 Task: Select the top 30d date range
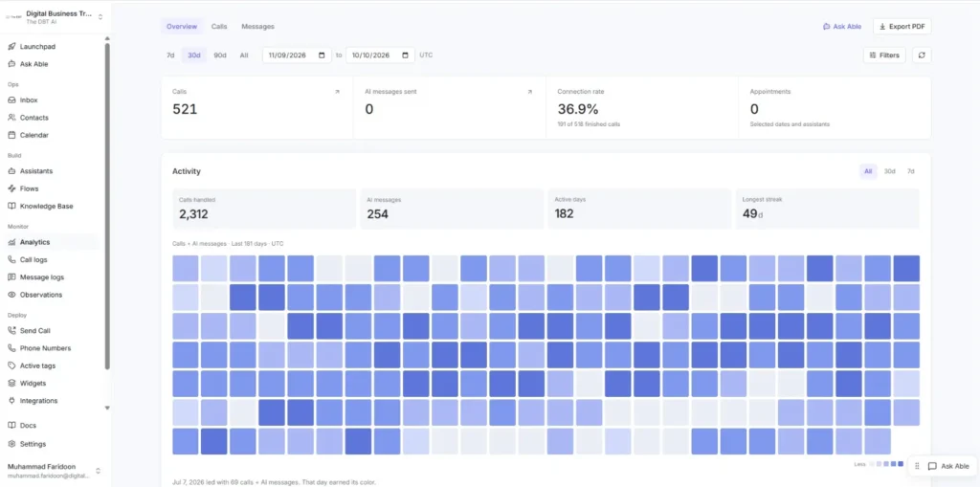(x=194, y=55)
